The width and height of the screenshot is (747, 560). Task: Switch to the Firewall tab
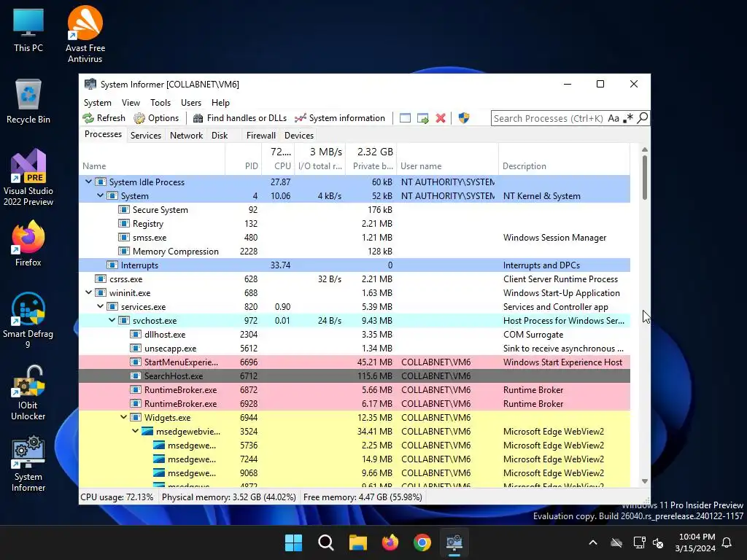[260, 135]
